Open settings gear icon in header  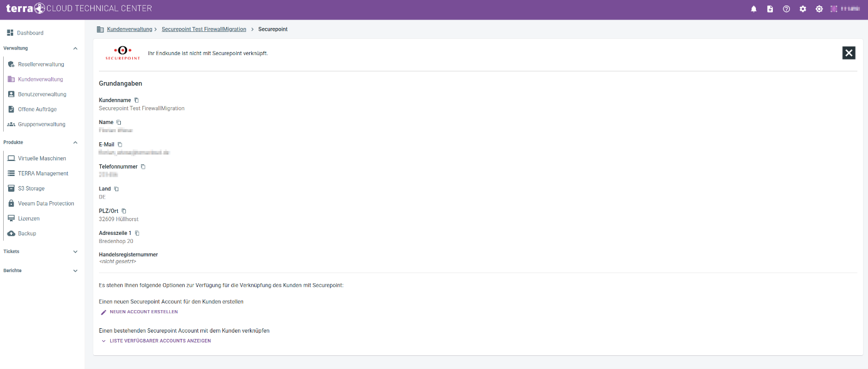click(x=803, y=9)
